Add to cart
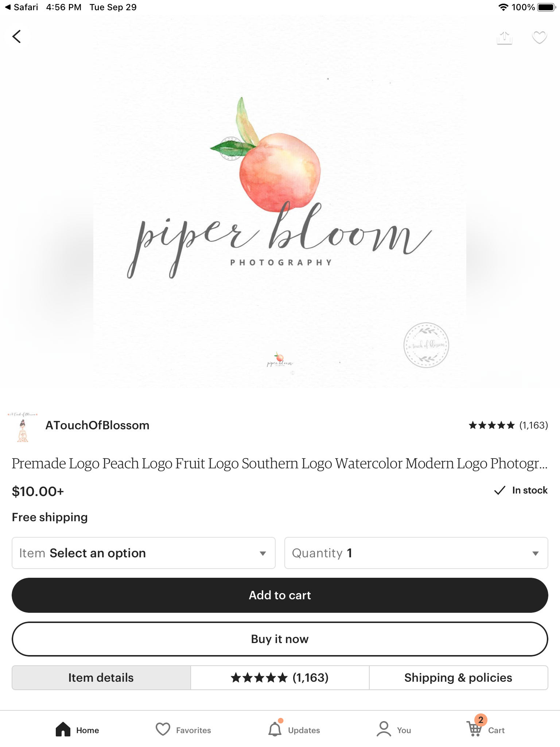 click(x=280, y=595)
